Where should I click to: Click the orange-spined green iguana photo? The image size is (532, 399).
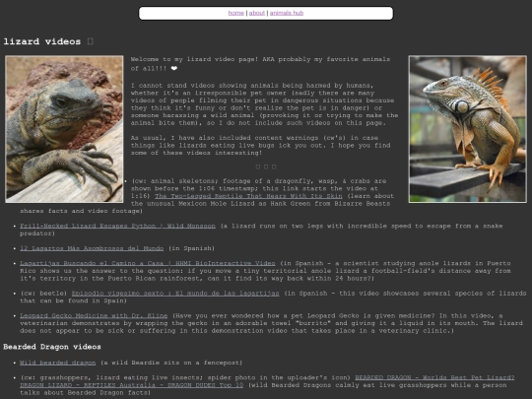point(468,129)
